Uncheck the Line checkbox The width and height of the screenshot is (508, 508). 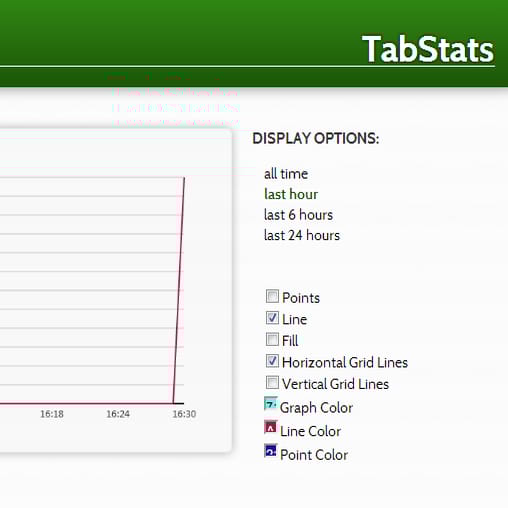[x=272, y=318]
